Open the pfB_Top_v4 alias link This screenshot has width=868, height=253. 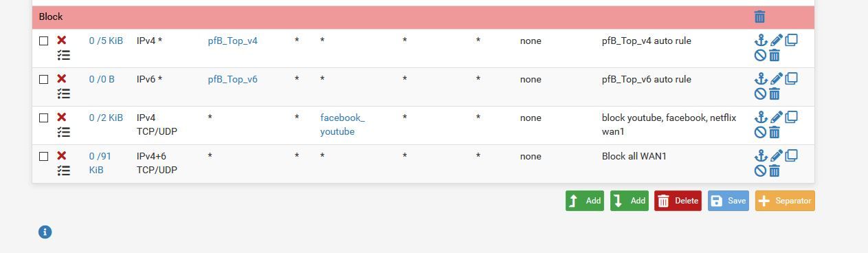tap(233, 41)
